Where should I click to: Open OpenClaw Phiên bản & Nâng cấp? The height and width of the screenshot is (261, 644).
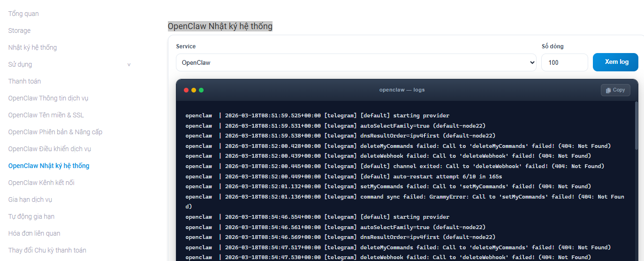click(55, 132)
